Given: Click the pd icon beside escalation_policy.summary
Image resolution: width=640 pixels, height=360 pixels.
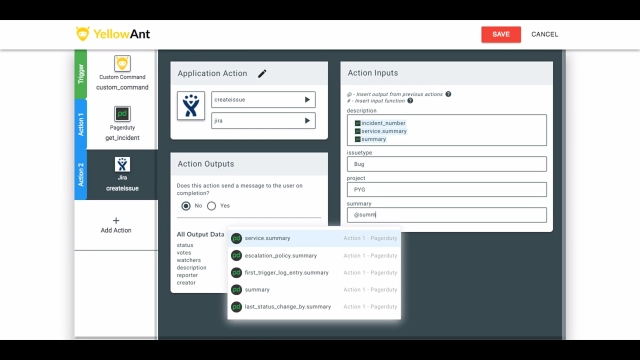Looking at the screenshot, I should [x=236, y=256].
